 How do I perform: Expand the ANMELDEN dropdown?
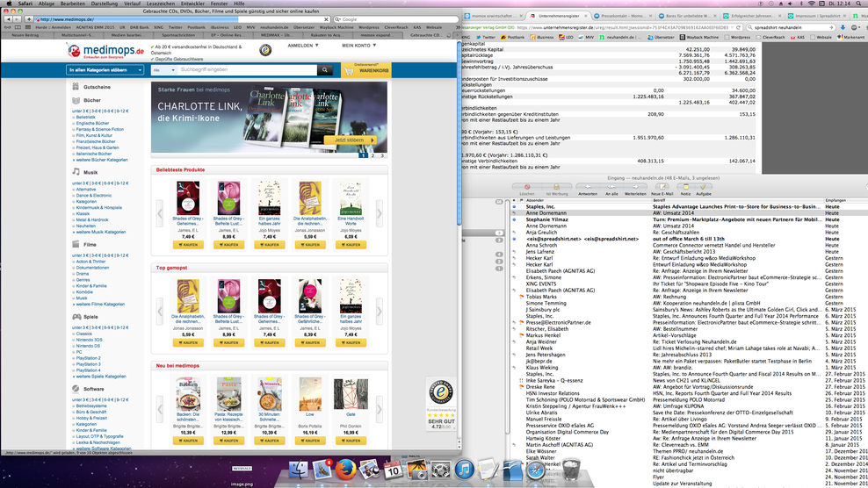pos(303,46)
